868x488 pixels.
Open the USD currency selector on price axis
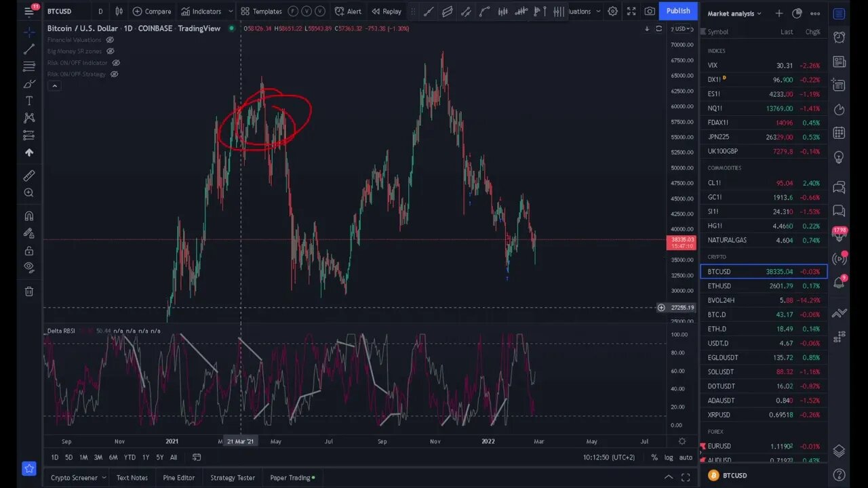pyautogui.click(x=682, y=29)
